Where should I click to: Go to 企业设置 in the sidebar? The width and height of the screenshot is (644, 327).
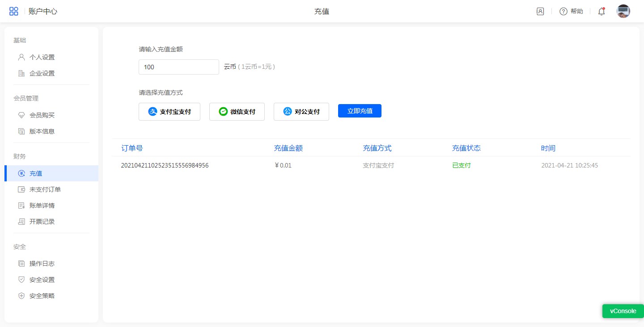click(42, 73)
